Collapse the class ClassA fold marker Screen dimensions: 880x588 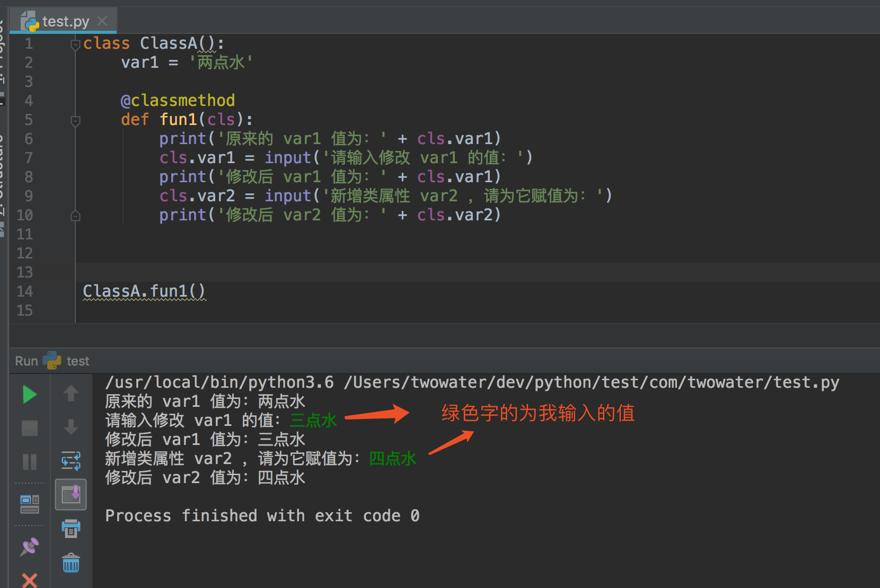(x=75, y=44)
